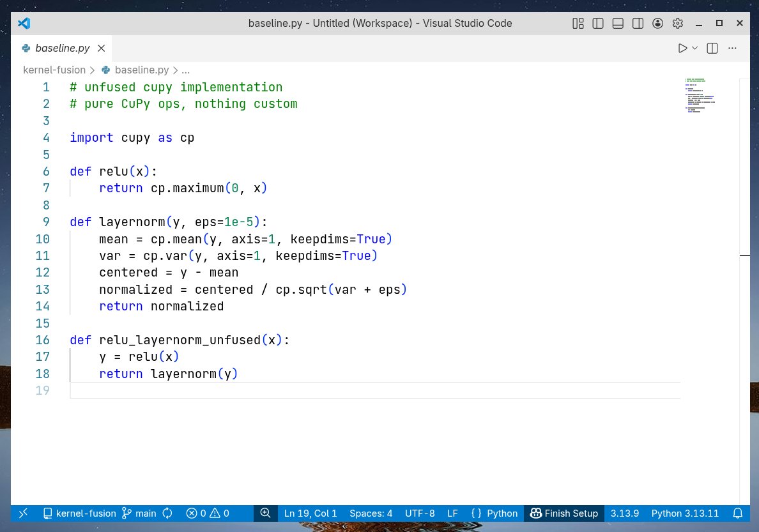Toggle the bottom panel visibility

(618, 23)
